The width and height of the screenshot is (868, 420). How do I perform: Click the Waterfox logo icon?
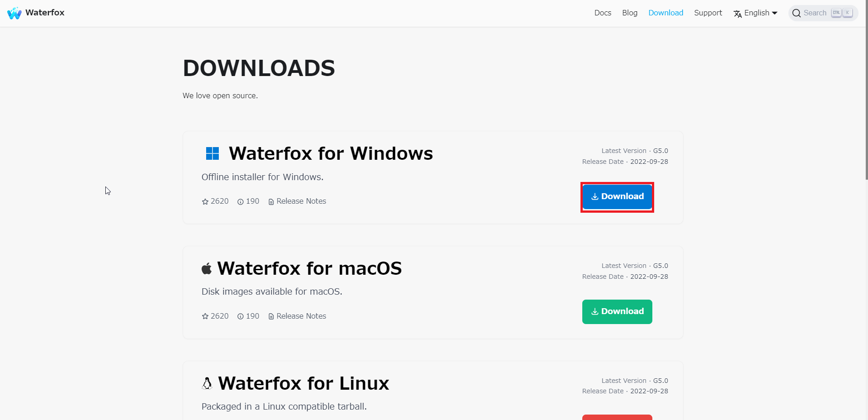[14, 13]
